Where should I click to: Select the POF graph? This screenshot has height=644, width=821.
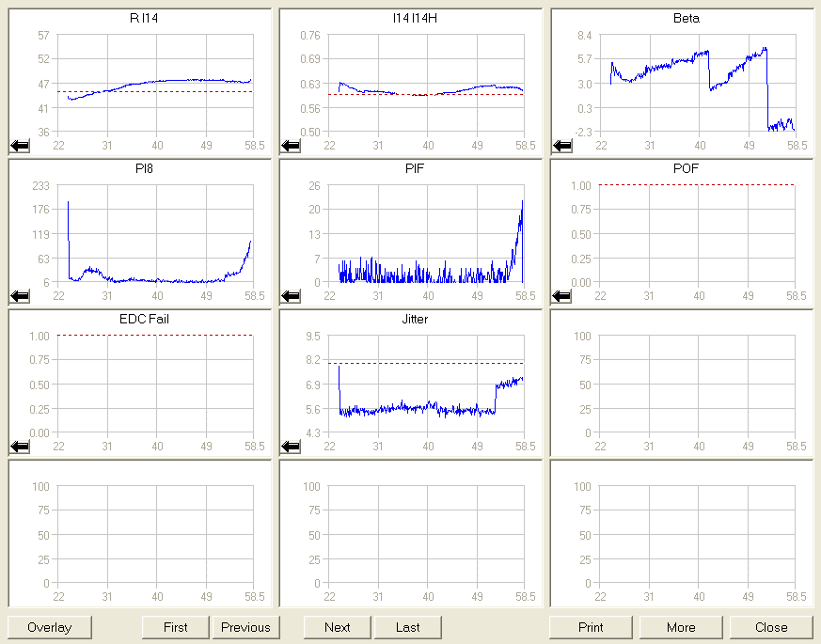coord(682,232)
